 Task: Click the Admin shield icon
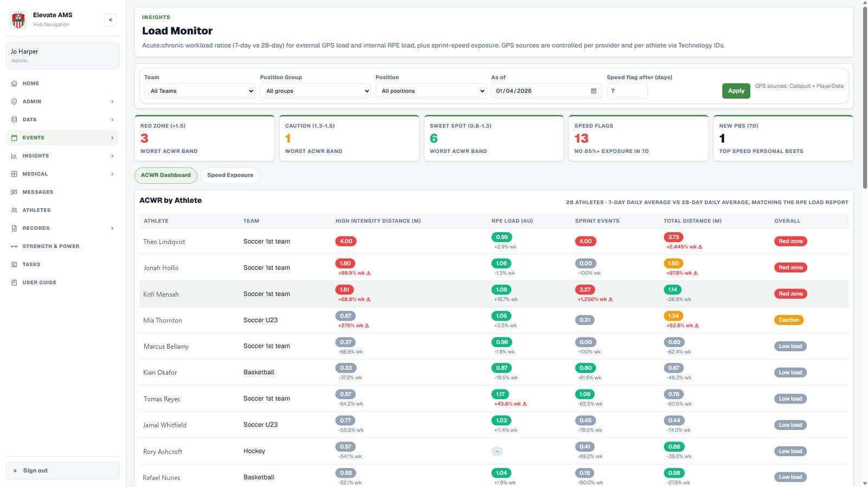coord(14,101)
